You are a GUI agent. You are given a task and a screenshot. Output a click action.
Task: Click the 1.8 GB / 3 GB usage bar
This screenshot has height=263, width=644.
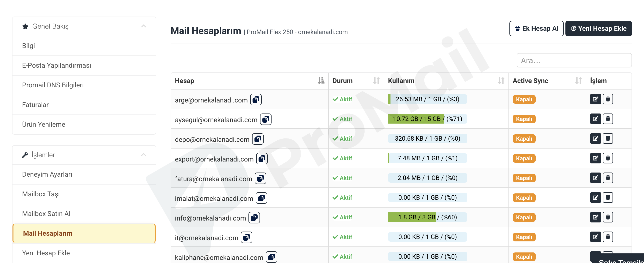(427, 217)
